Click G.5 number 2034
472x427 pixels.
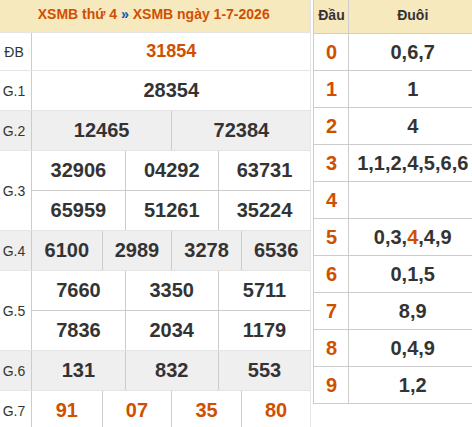click(x=172, y=330)
